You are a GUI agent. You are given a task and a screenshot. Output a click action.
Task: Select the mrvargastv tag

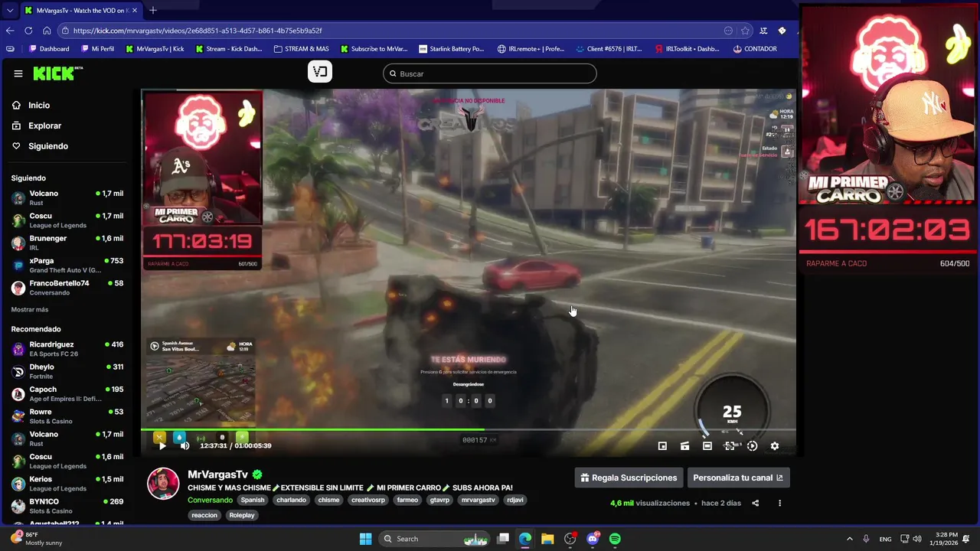[x=479, y=500]
